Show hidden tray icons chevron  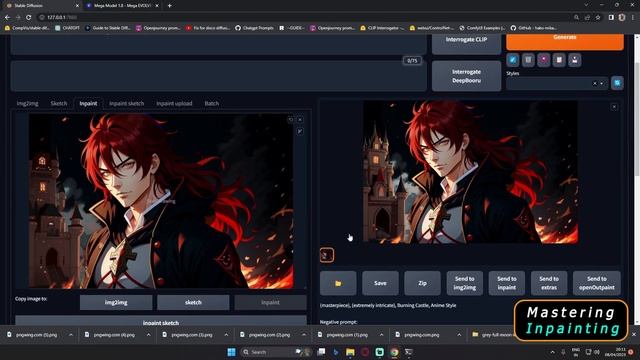pos(552,352)
